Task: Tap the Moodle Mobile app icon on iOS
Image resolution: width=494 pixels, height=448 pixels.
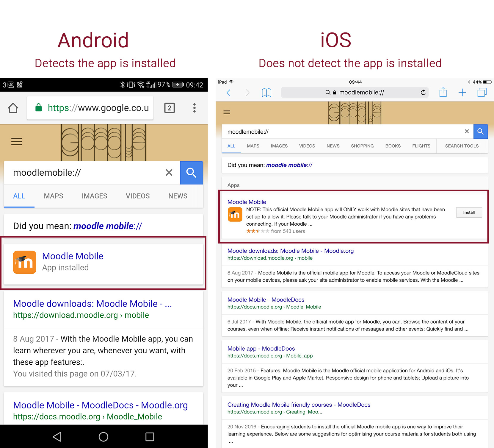Action: pyautogui.click(x=235, y=215)
